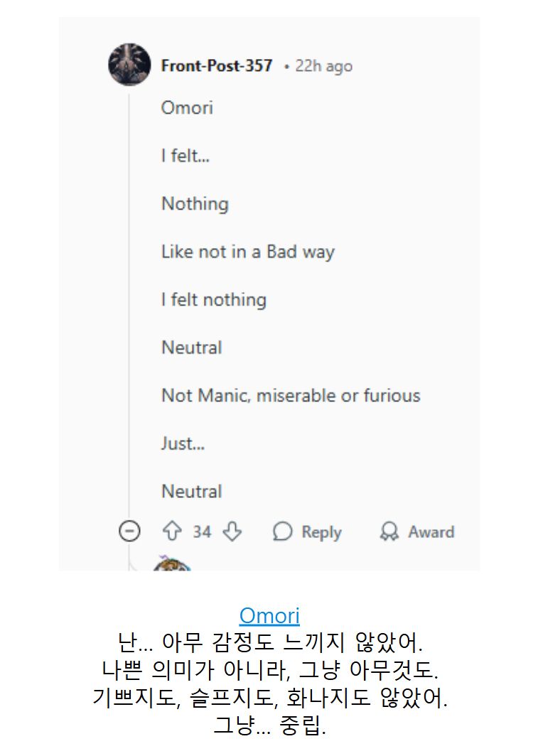This screenshot has height=756, width=538.
Task: Click the Korean line starting with '난... 아무'
Action: click(269, 642)
